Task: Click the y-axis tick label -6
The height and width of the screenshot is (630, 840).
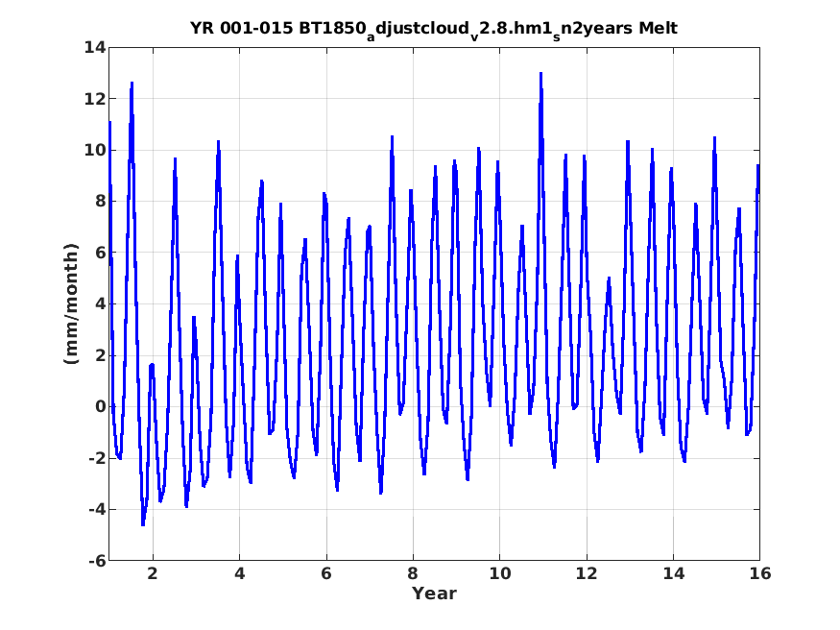Action: tap(97, 561)
